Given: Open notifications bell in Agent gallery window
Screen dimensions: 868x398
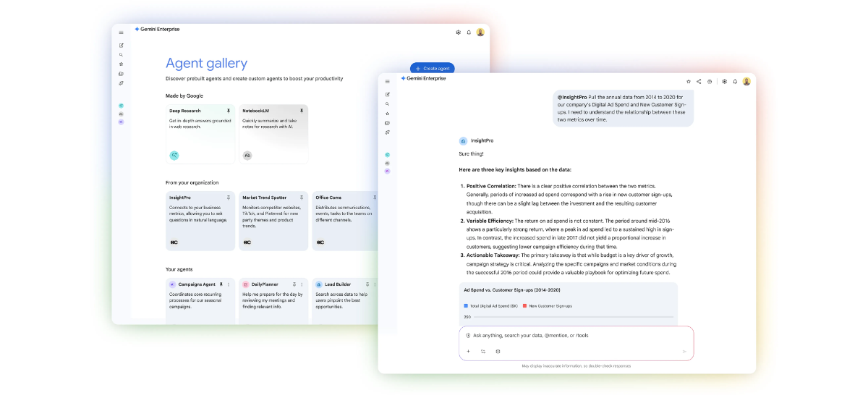Looking at the screenshot, I should point(469,33).
